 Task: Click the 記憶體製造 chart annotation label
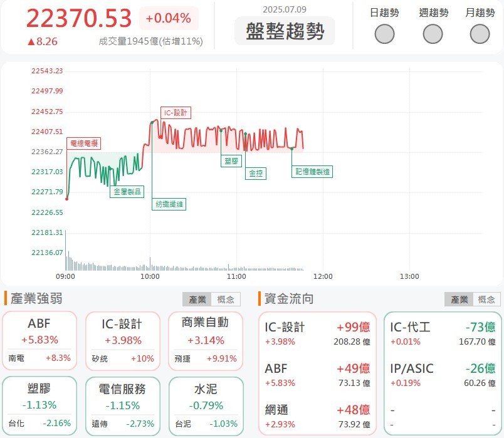point(312,172)
